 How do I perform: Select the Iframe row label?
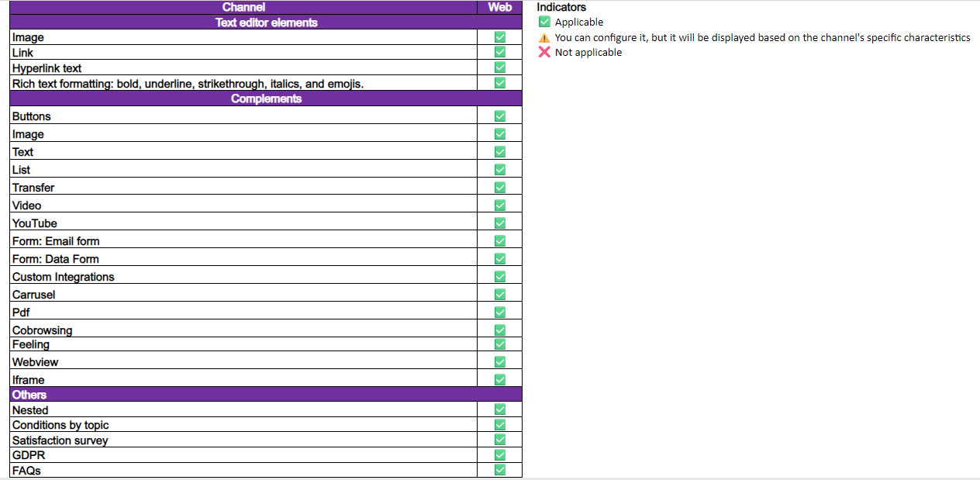pos(28,380)
